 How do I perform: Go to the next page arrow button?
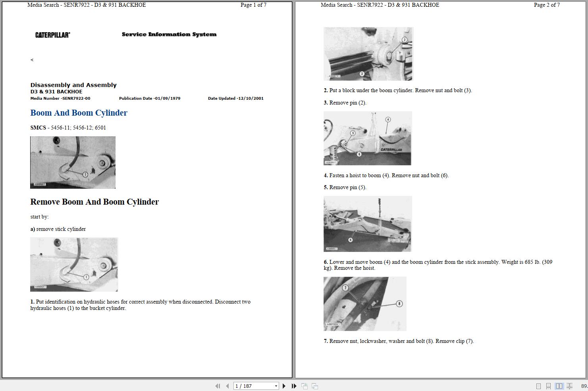click(x=284, y=386)
